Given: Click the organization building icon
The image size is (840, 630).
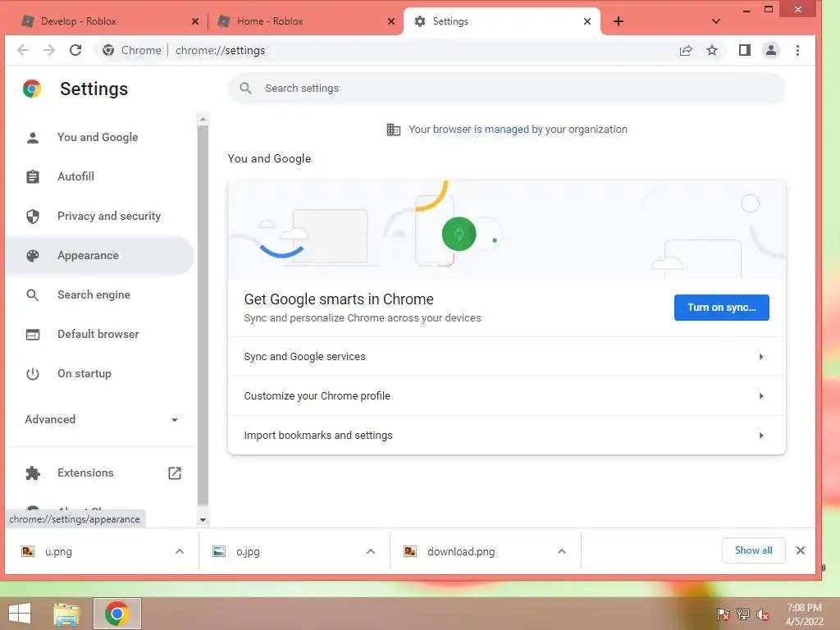Looking at the screenshot, I should [394, 130].
